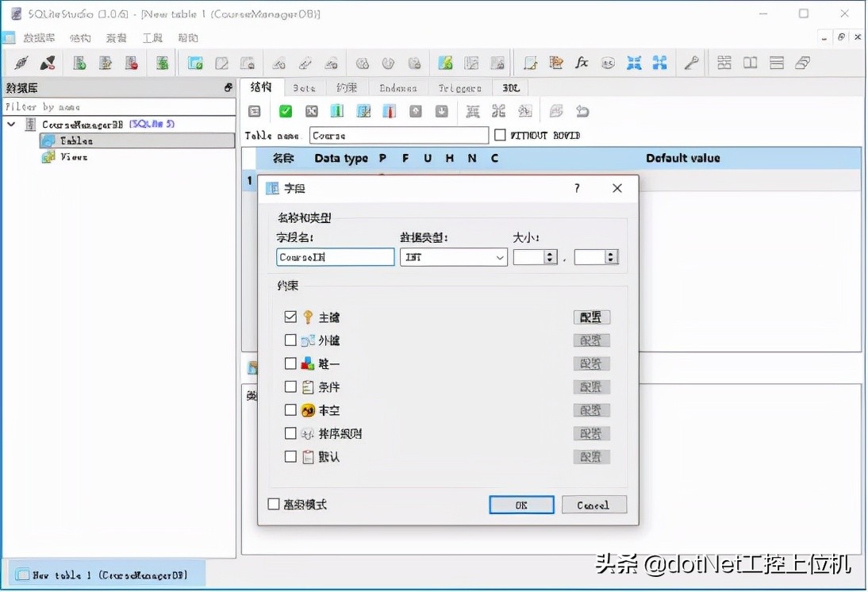Increase the 大小 size value with stepper arrow

pyautogui.click(x=550, y=252)
